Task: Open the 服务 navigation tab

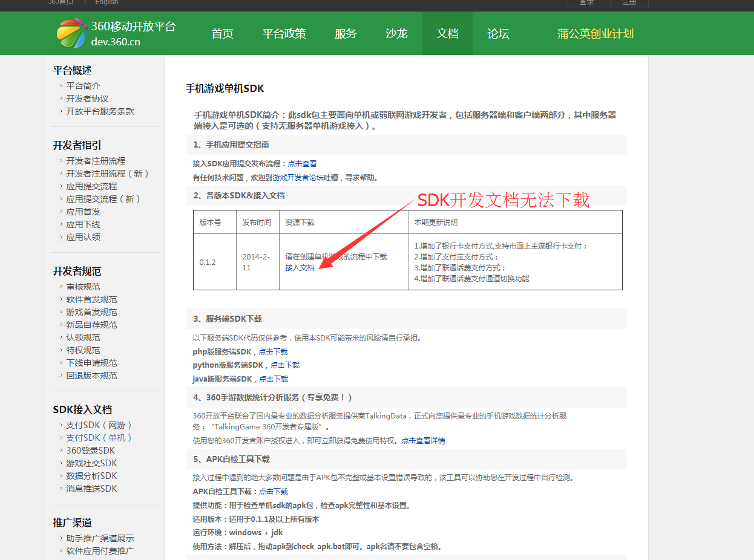Action: (x=346, y=33)
